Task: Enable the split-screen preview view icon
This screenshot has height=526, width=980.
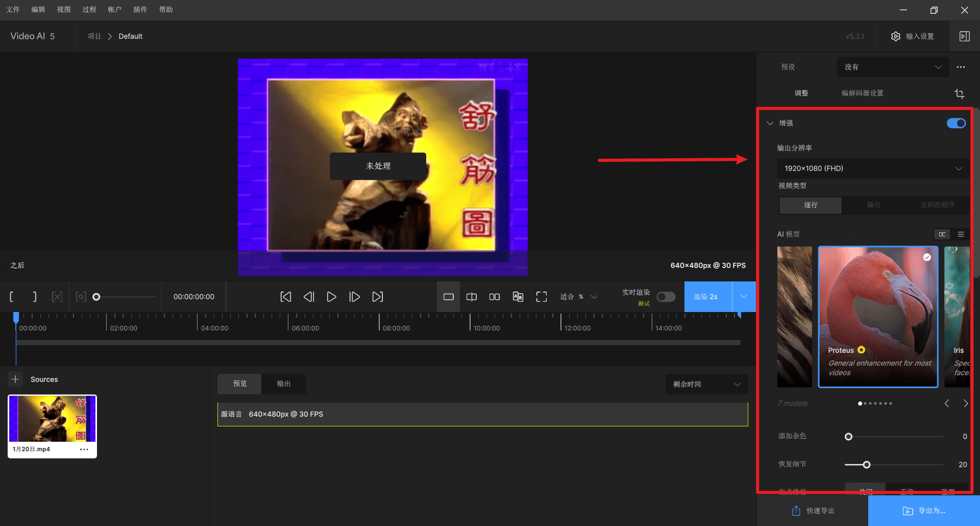Action: tap(471, 296)
